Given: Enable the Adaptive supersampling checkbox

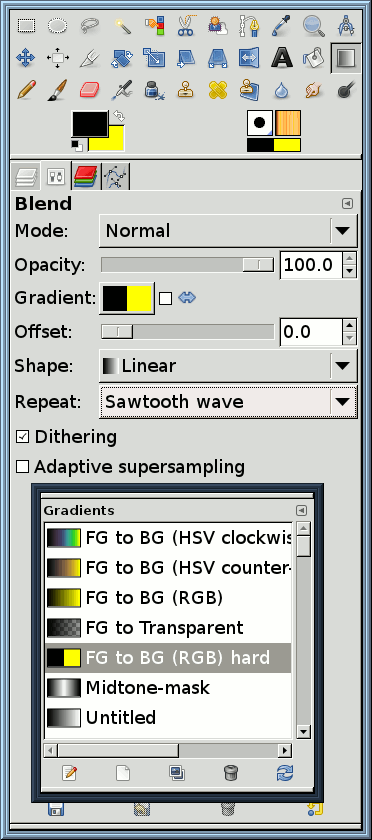Looking at the screenshot, I should (x=23, y=467).
